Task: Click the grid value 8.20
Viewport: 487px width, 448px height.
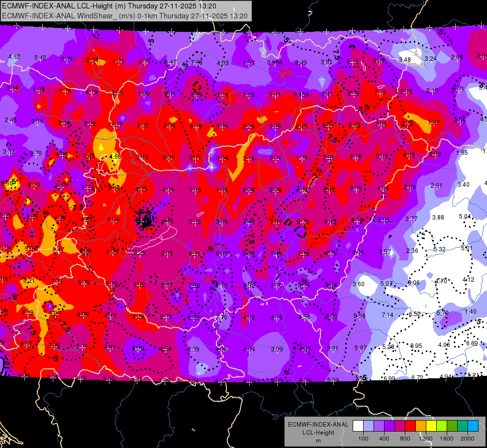Action: (138, 348)
